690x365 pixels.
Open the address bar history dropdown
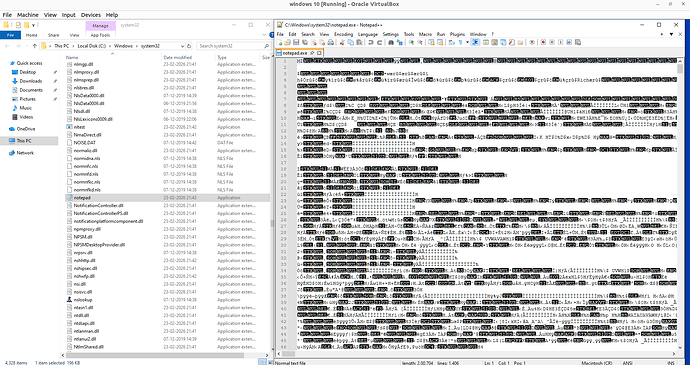pyautogui.click(x=182, y=46)
